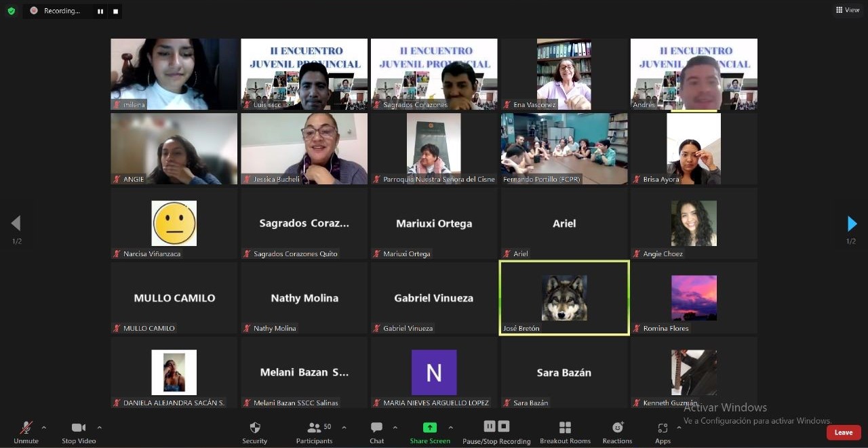
Task: Select Luis sscc video tile
Action: point(304,74)
